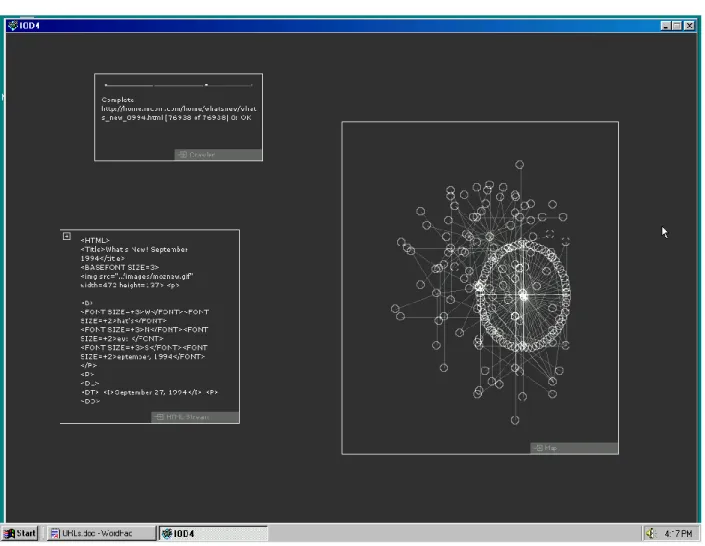Screen dimensions: 705x546
Task: Maximize the IOD4 window
Action: pyautogui.click(x=677, y=26)
